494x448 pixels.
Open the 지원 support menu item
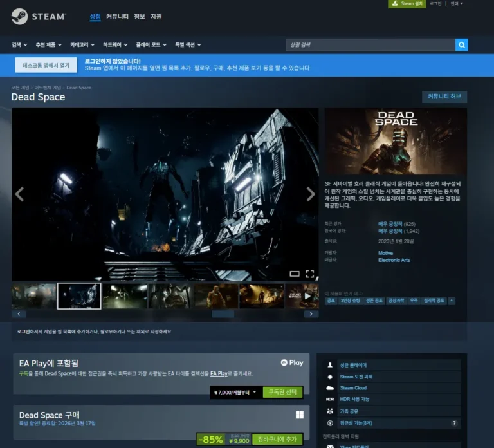pyautogui.click(x=156, y=17)
